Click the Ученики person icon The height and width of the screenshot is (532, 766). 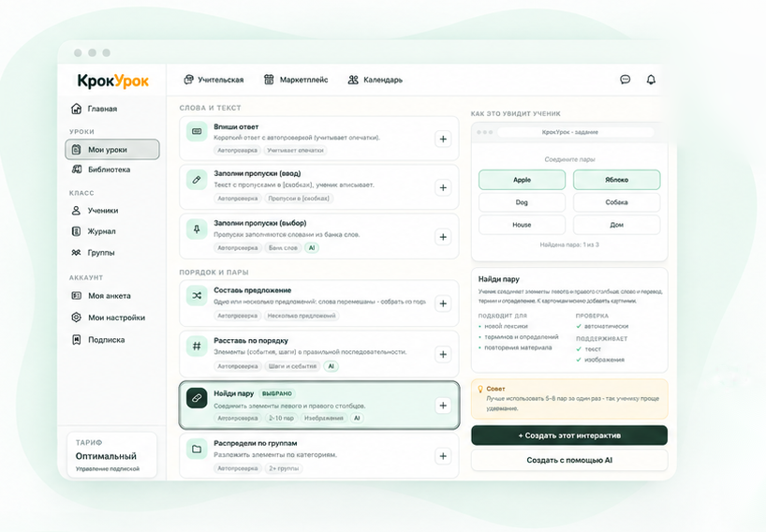[x=76, y=211]
